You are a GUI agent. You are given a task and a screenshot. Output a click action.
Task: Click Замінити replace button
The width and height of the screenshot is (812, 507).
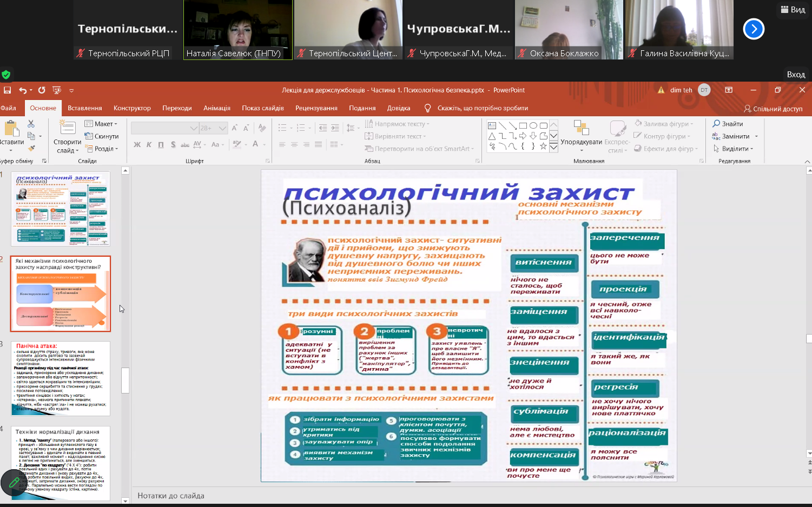pos(731,136)
